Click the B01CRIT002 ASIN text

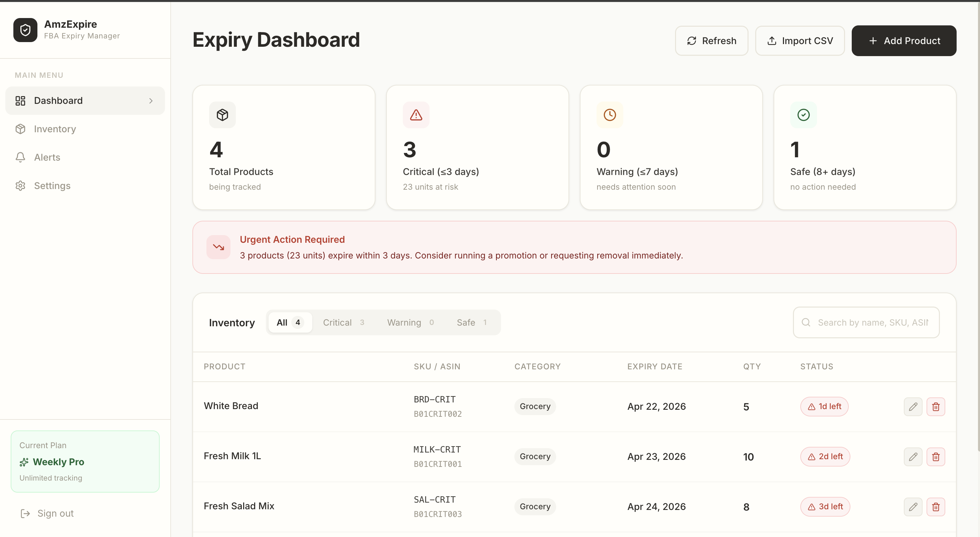tap(438, 414)
